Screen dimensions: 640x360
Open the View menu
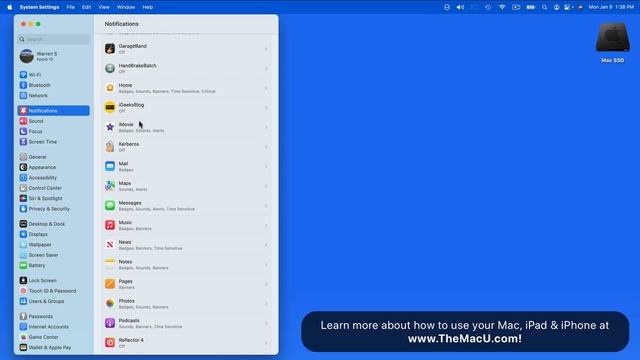[x=104, y=7]
